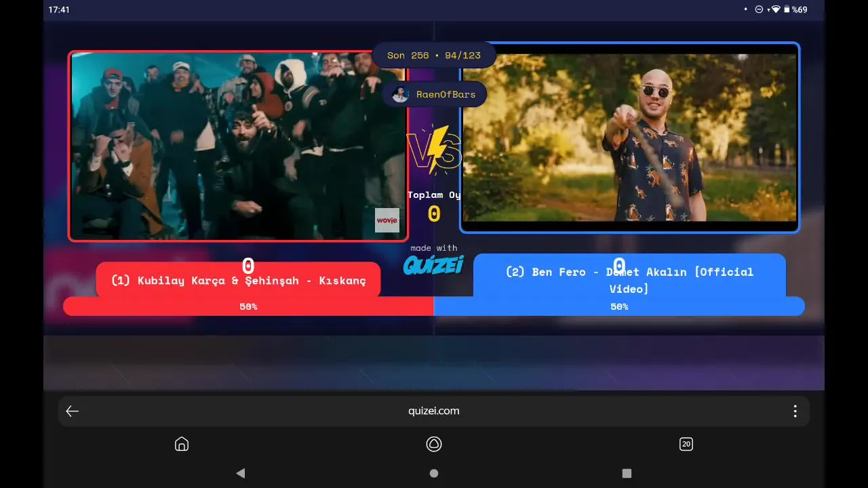Click the 'made with' caption text
868x488 pixels.
pos(434,248)
